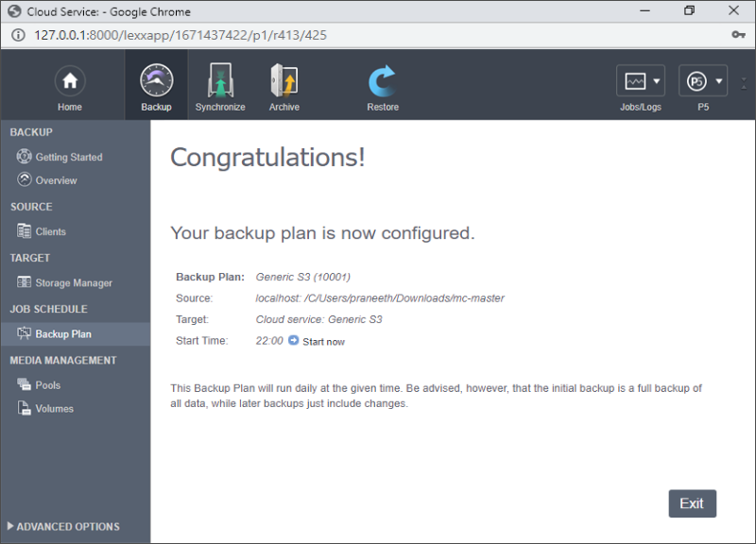Click the site info icon in address bar

18,35
